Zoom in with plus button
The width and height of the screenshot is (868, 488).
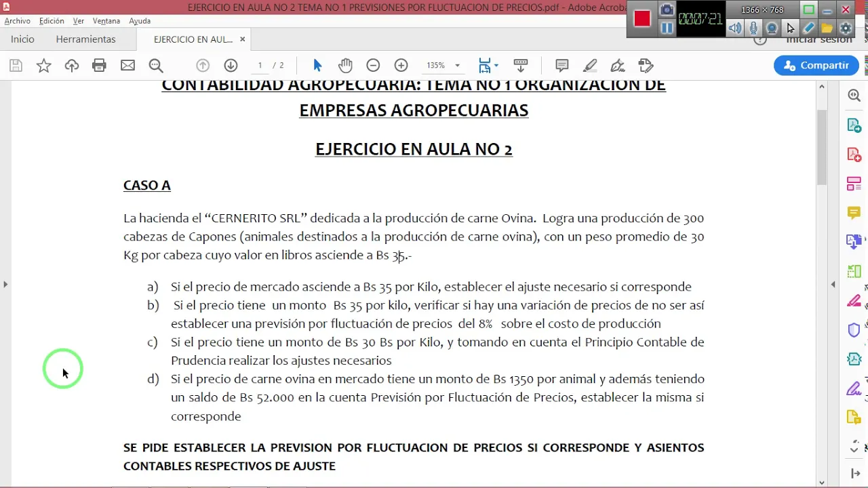pyautogui.click(x=401, y=66)
